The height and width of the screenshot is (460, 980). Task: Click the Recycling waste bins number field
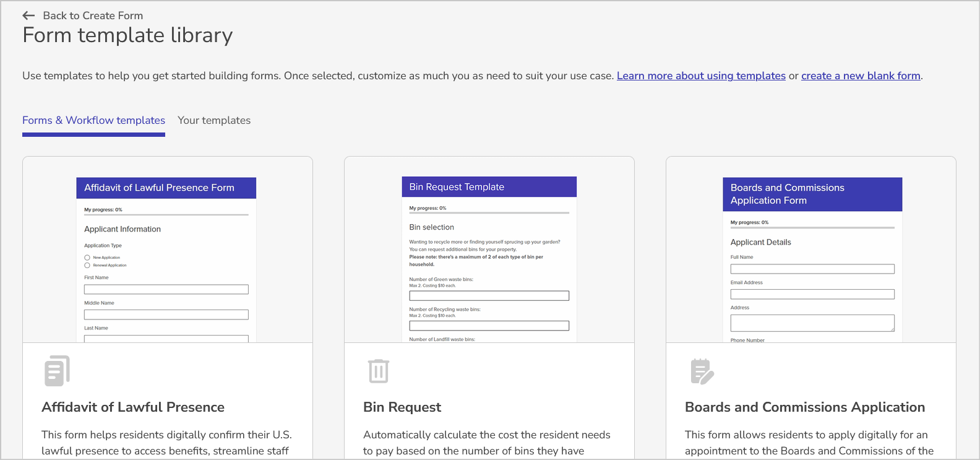[489, 326]
